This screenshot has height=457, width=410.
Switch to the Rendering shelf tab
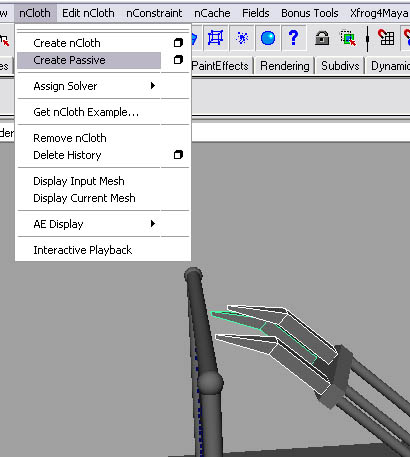285,66
